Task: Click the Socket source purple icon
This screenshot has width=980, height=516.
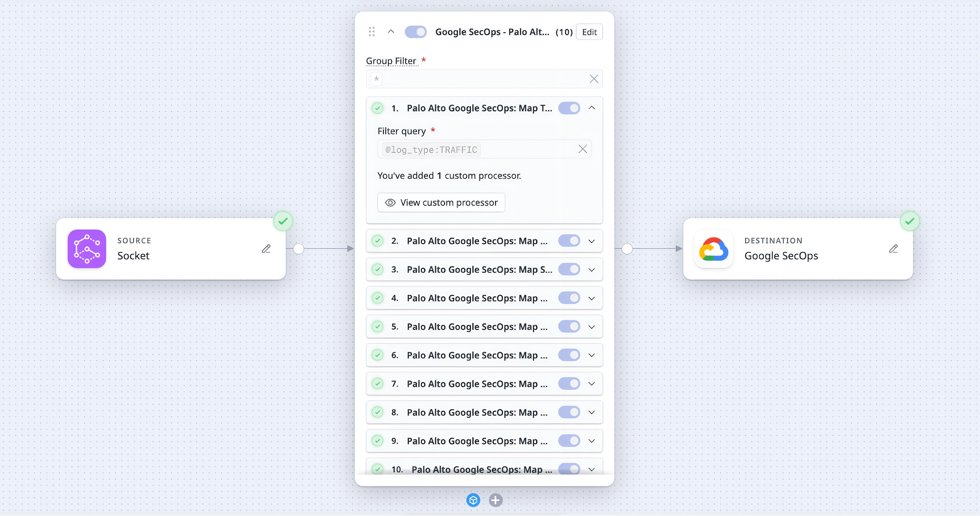Action: click(87, 249)
